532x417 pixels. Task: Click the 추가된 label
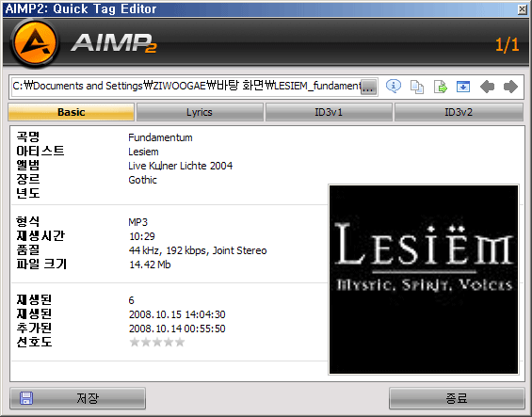(34, 328)
